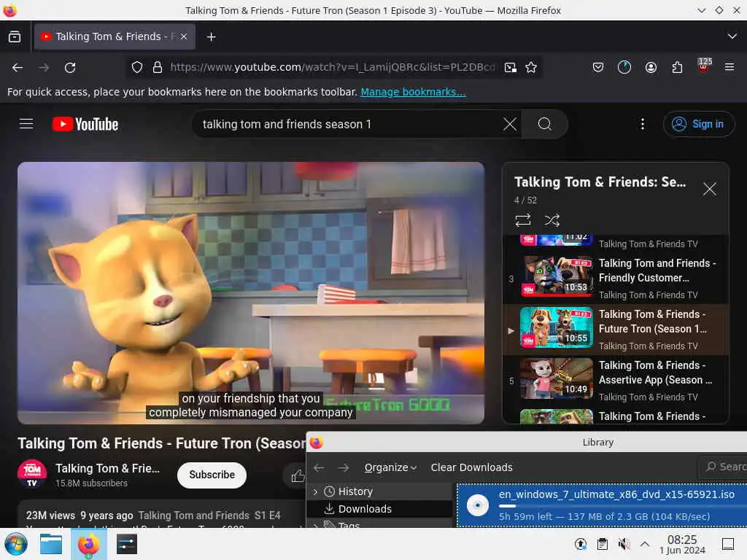This screenshot has height=560, width=747.
Task: Select Downloads in Library sidebar
Action: [379, 509]
